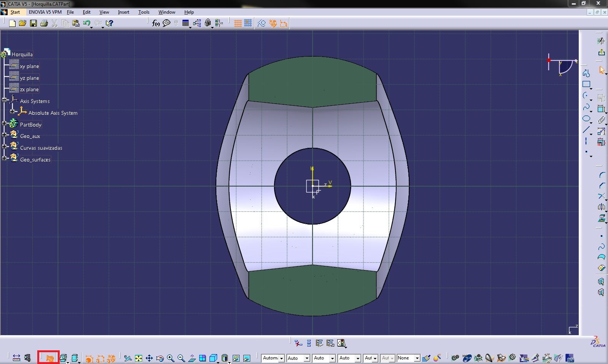This screenshot has width=608, height=364.
Task: Toggle Geometrical Constraints icon
Action: tap(273, 24)
